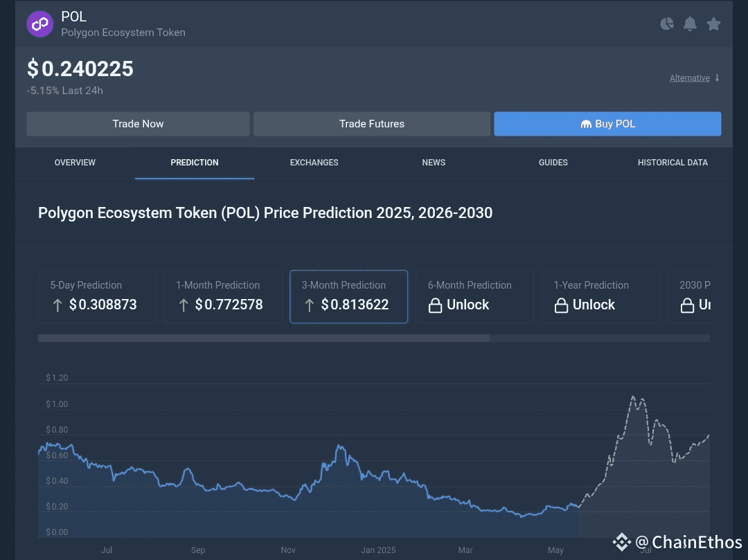This screenshot has height=560, width=748.
Task: Expand the Alternative dropdown link
Action: tap(689, 78)
